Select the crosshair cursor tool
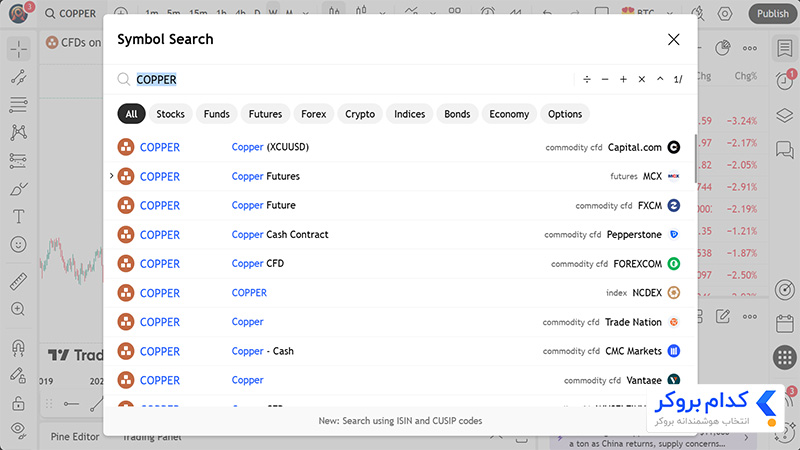 pos(18,49)
